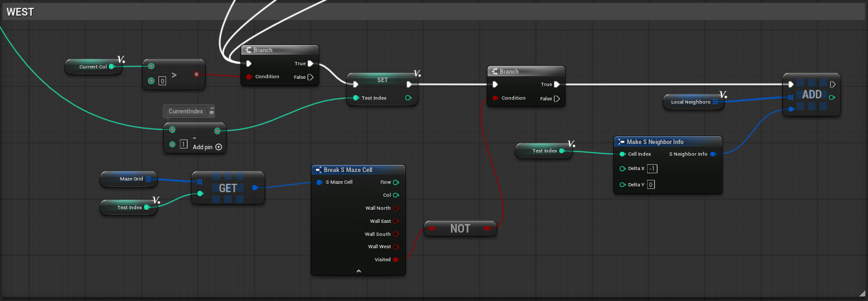Click the 0 value field on greater-than node
Screen dimensions: 868x301
[162, 81]
